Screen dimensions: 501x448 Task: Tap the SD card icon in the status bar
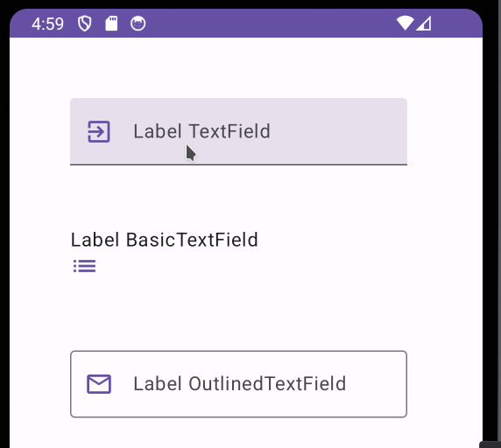pyautogui.click(x=111, y=24)
